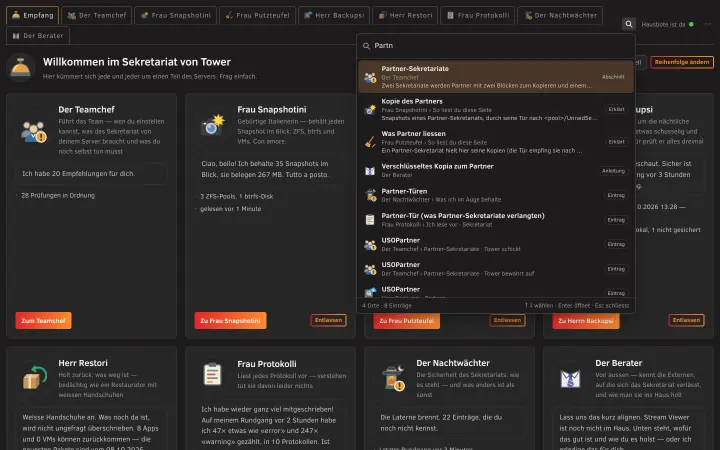Click the magnifier search button in header
This screenshot has height=450, width=720.
pos(629,24)
